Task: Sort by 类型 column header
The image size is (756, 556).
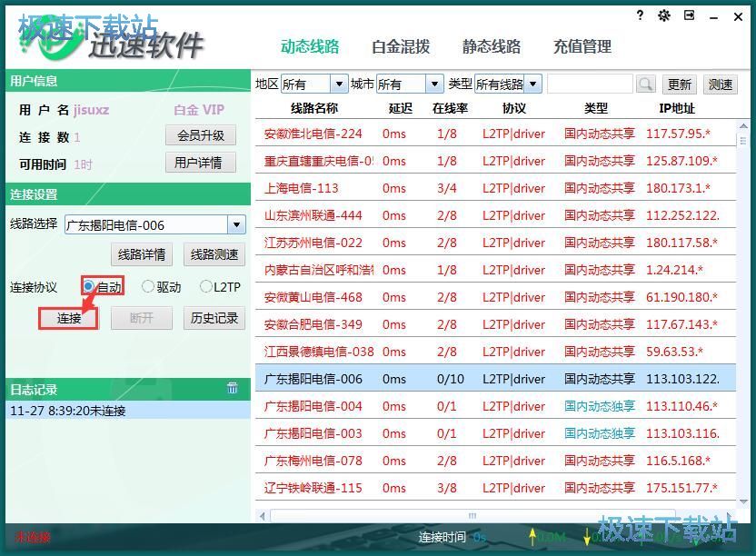Action: tap(596, 108)
